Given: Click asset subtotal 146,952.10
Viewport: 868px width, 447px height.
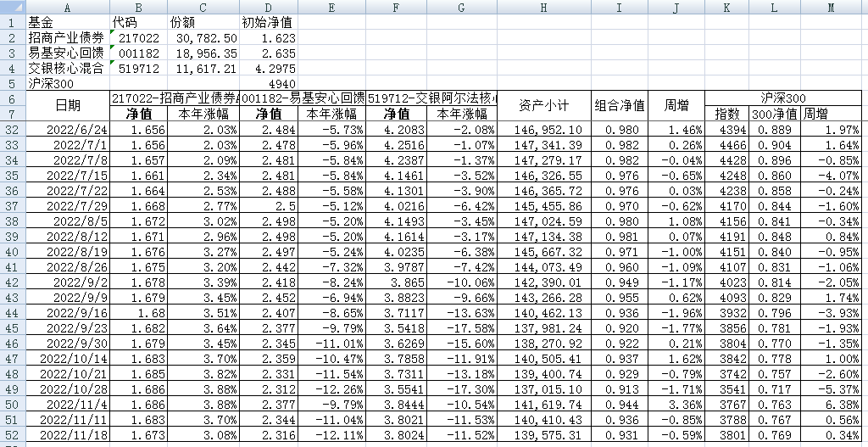Looking at the screenshot, I should pyautogui.click(x=544, y=130).
